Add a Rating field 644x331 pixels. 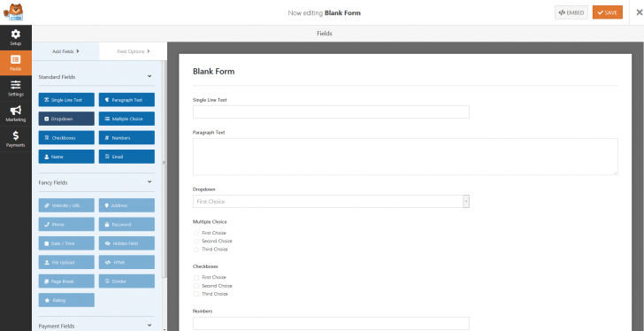(66, 300)
